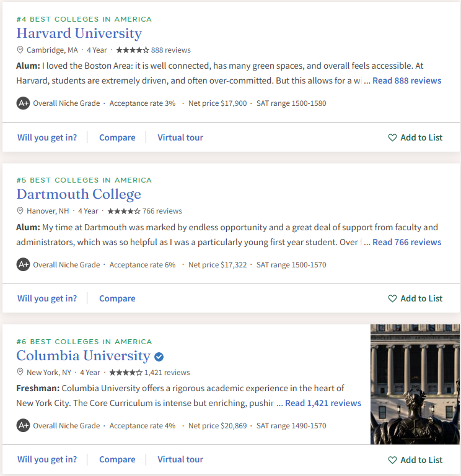Expand Harvard review via Read 888 reviews

pyautogui.click(x=406, y=80)
